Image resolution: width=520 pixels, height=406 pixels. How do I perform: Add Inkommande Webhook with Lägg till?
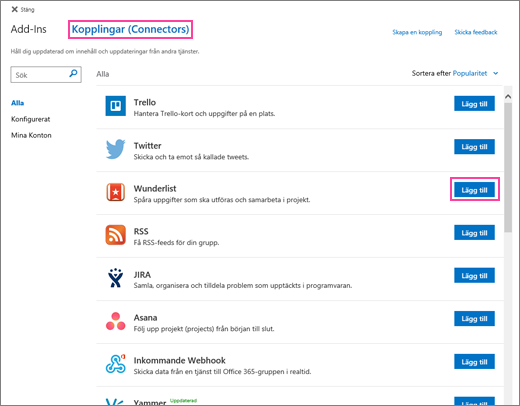pyautogui.click(x=474, y=362)
